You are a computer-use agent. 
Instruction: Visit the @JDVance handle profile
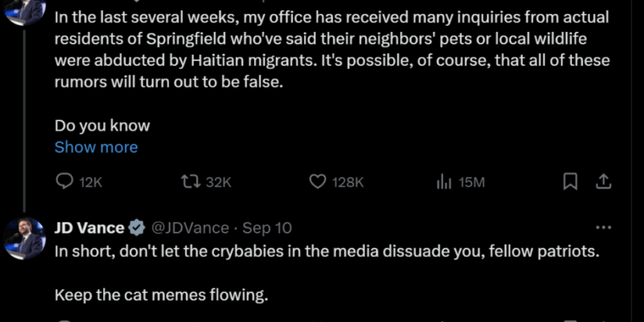(190, 228)
